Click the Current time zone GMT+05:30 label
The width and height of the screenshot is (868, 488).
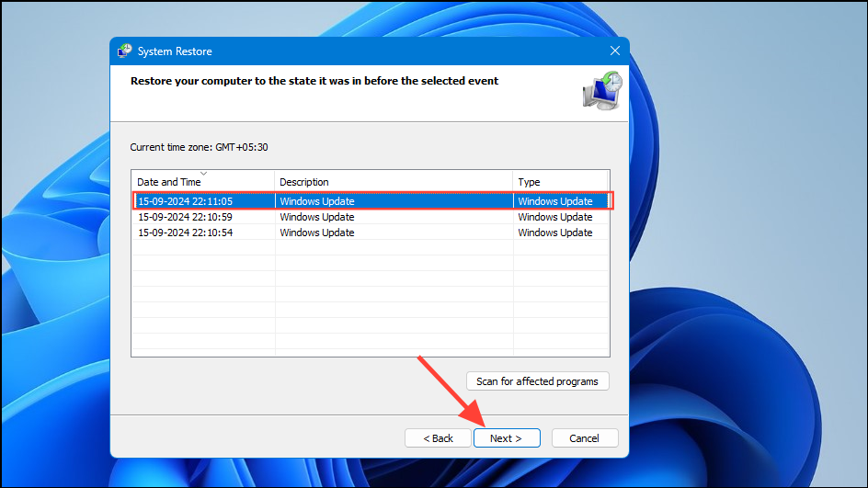[x=199, y=147]
